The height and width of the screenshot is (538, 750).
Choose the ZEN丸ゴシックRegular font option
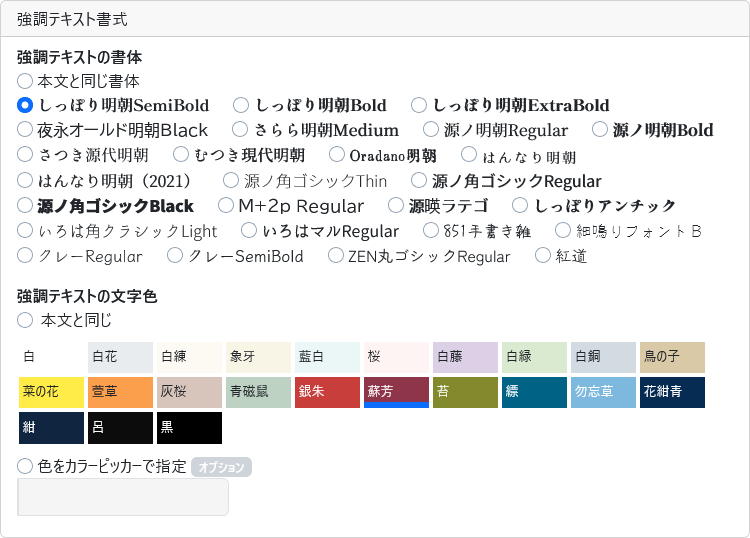click(337, 256)
